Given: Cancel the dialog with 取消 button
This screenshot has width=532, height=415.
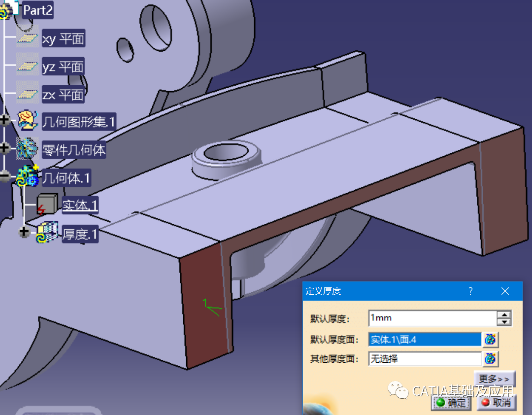Looking at the screenshot, I should coord(497,403).
